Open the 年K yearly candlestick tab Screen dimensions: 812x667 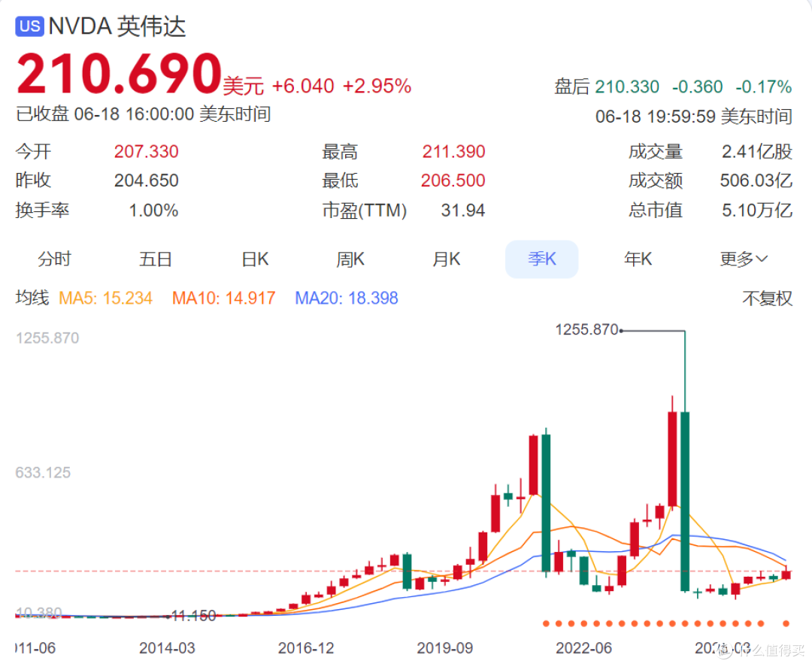(x=638, y=259)
